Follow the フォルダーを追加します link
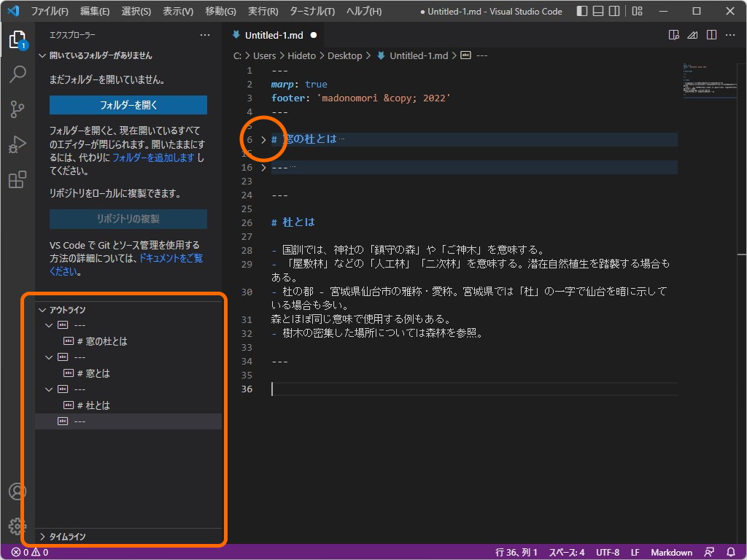The height and width of the screenshot is (560, 747). [x=153, y=157]
